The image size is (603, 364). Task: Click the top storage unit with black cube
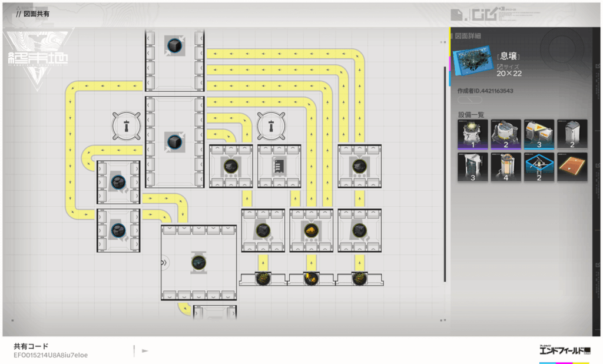coord(174,45)
